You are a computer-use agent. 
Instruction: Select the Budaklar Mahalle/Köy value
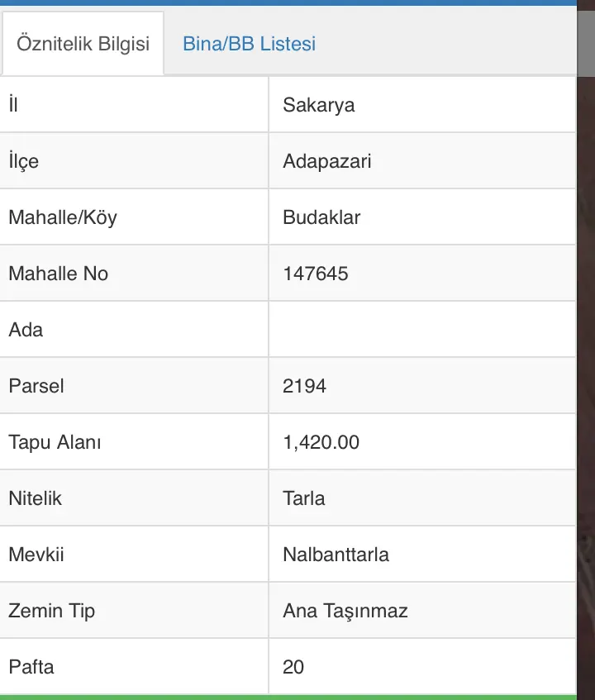coord(321,217)
